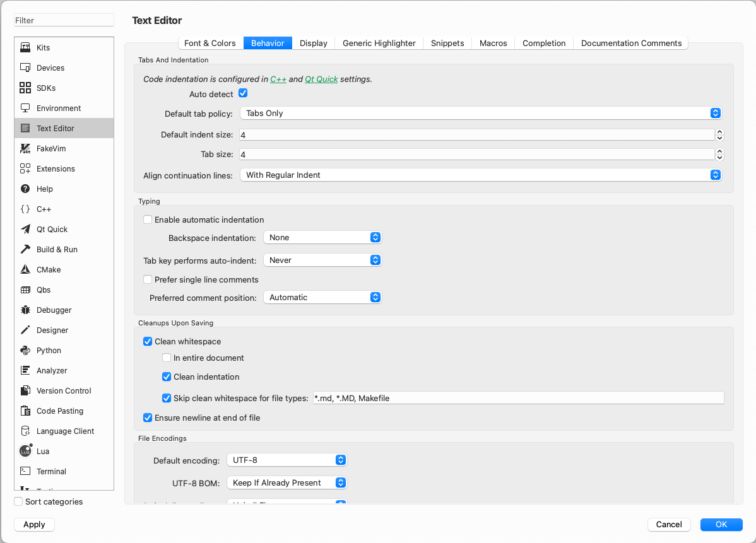
Task: Click the Designer pencil icon
Action: pos(25,330)
